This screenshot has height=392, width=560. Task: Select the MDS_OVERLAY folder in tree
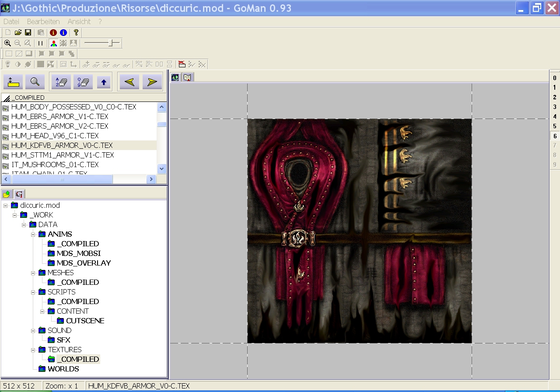(x=84, y=263)
